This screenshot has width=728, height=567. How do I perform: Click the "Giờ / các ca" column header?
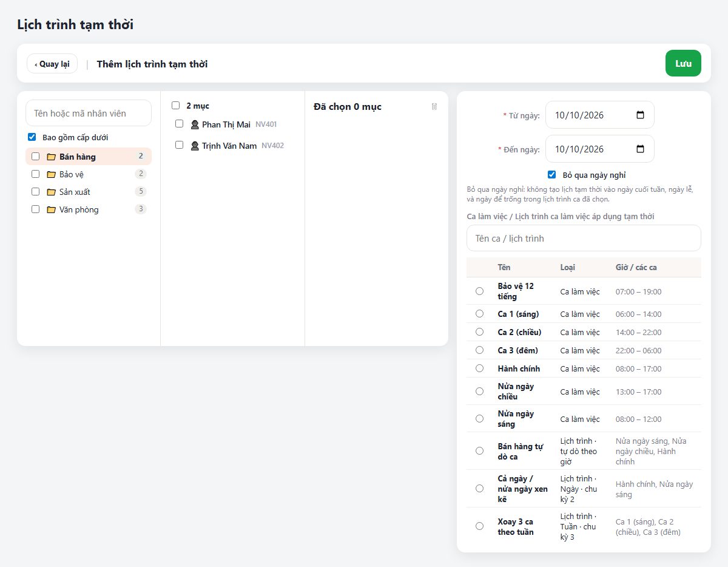tap(636, 268)
